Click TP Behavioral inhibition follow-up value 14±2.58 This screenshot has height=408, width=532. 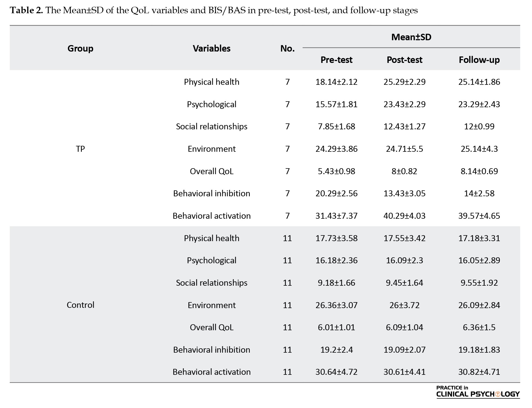click(x=479, y=193)
